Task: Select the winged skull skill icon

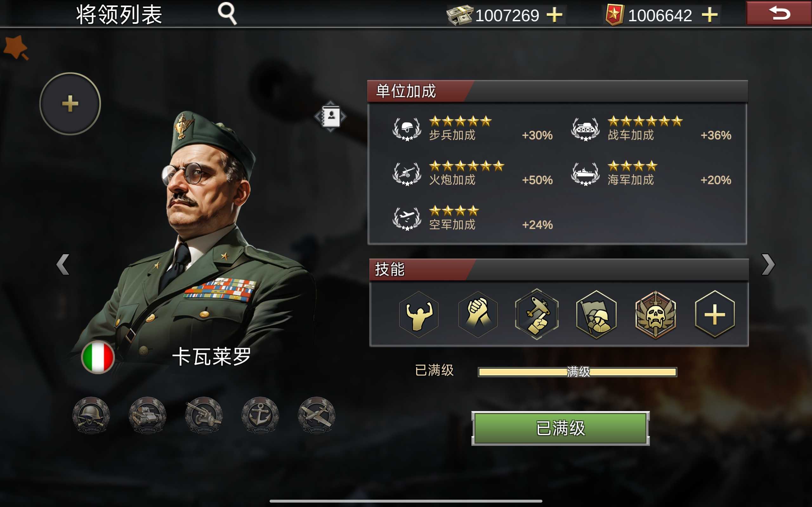Action: [x=655, y=315]
